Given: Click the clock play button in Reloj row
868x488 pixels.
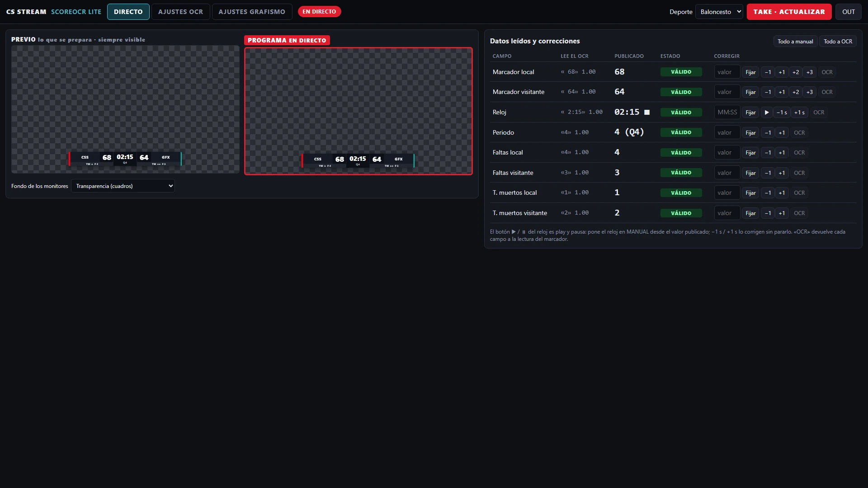Looking at the screenshot, I should [767, 113].
